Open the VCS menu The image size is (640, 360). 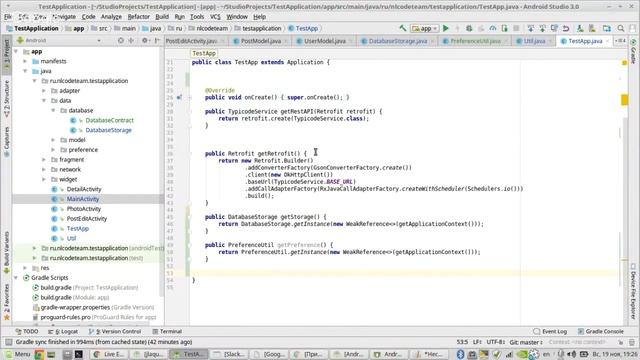click(215, 17)
